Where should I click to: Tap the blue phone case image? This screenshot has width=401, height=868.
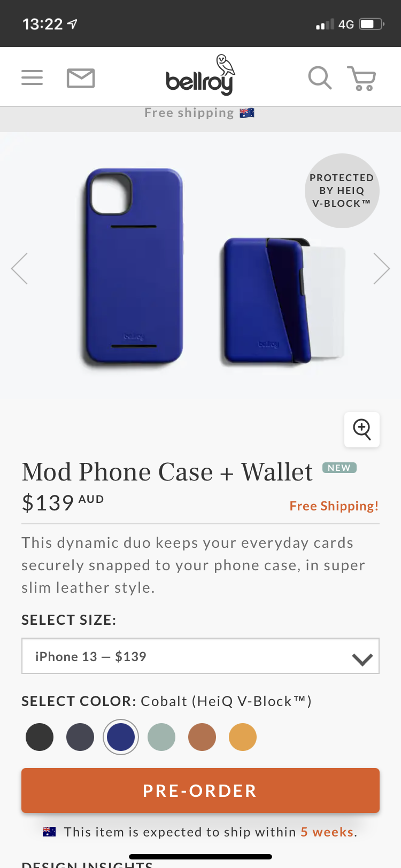(x=134, y=267)
